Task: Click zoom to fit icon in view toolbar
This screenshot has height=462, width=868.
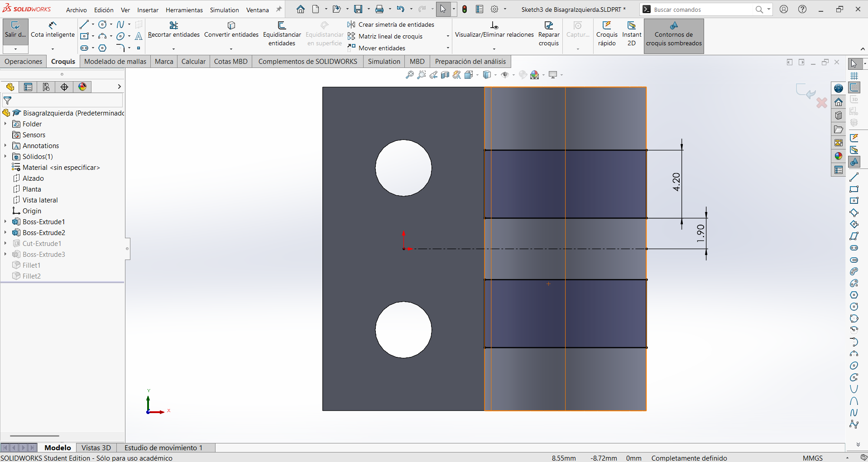Action: [x=409, y=75]
